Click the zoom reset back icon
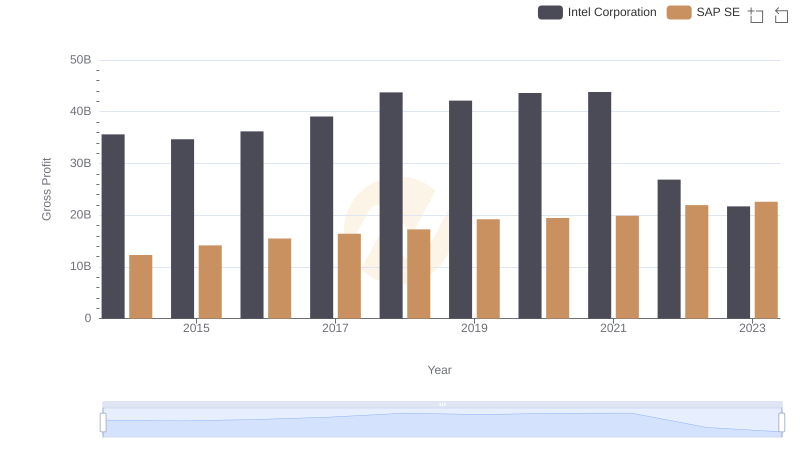 pyautogui.click(x=781, y=15)
